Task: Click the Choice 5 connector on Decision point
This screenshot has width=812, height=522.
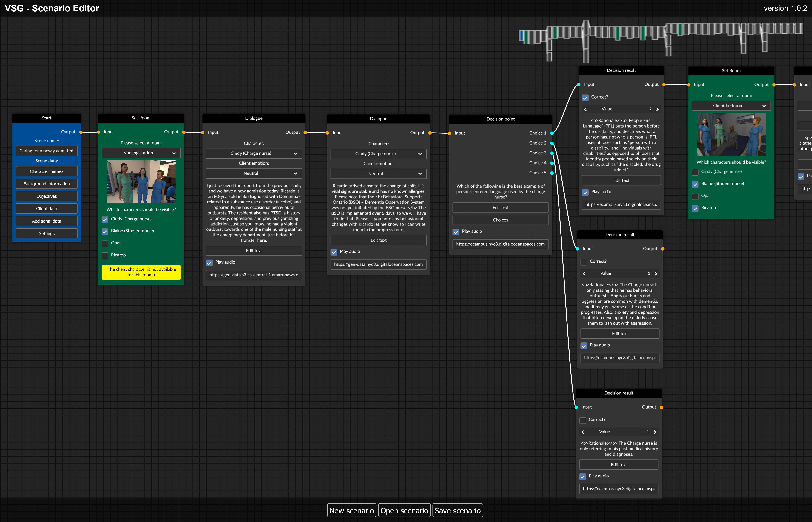Action: click(x=552, y=173)
